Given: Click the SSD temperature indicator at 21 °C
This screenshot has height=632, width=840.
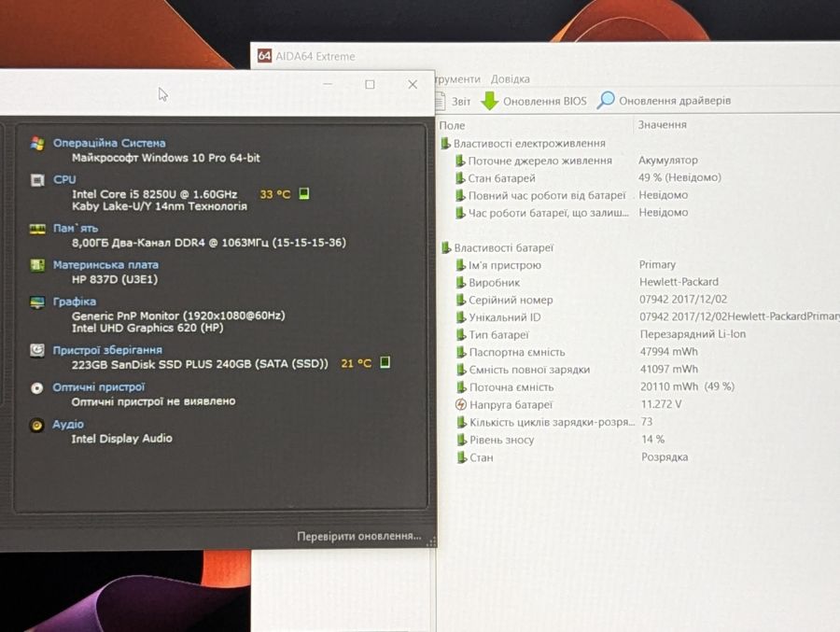Looking at the screenshot, I should pyautogui.click(x=385, y=362).
